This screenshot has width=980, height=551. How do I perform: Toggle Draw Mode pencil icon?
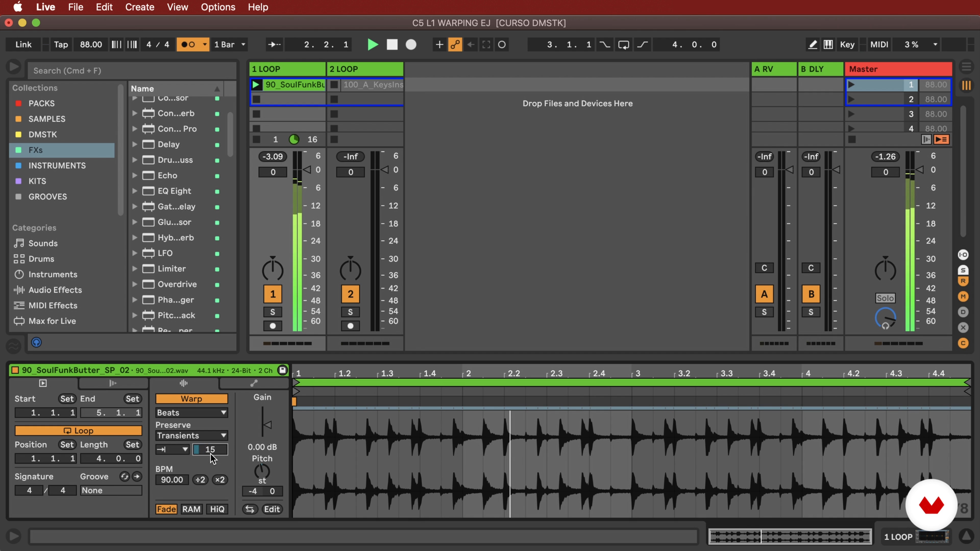(x=812, y=44)
